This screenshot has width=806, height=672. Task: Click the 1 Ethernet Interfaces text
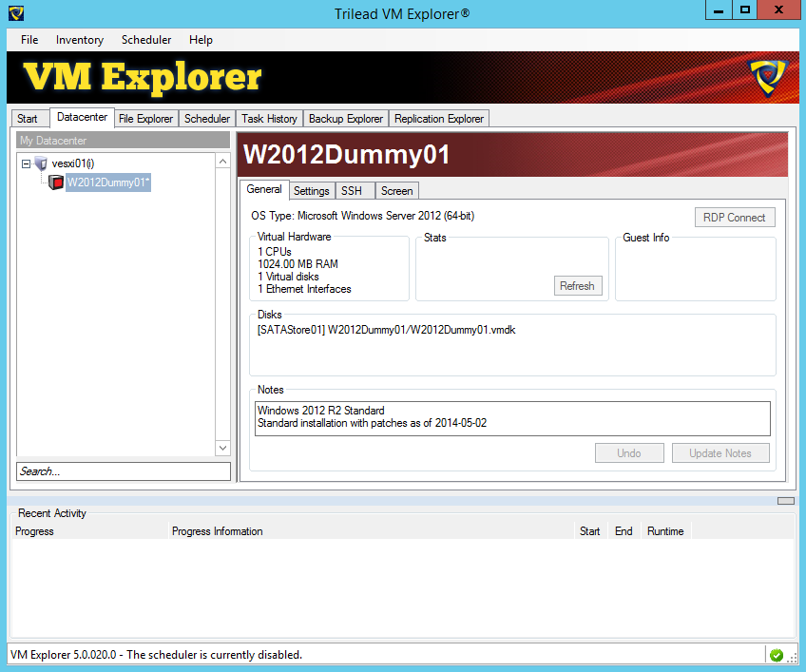coord(304,289)
